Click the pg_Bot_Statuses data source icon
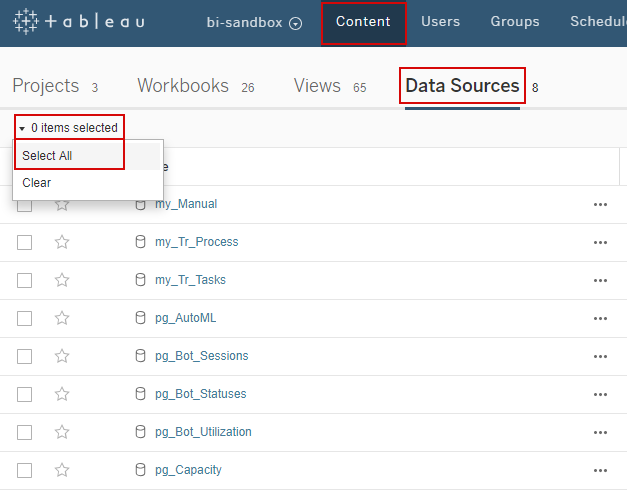 (x=140, y=394)
